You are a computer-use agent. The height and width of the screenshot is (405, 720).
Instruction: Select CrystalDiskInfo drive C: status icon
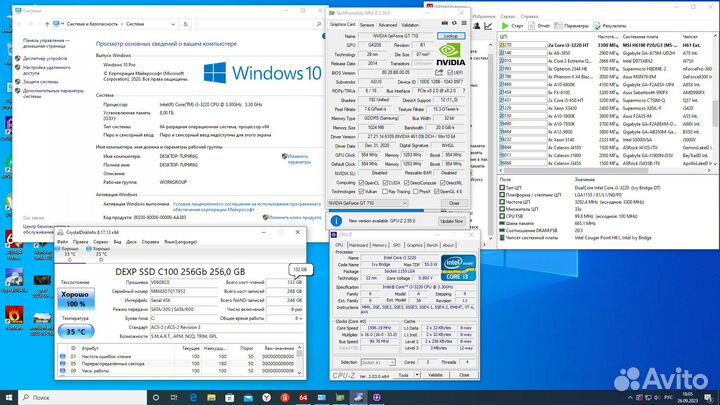[58, 249]
